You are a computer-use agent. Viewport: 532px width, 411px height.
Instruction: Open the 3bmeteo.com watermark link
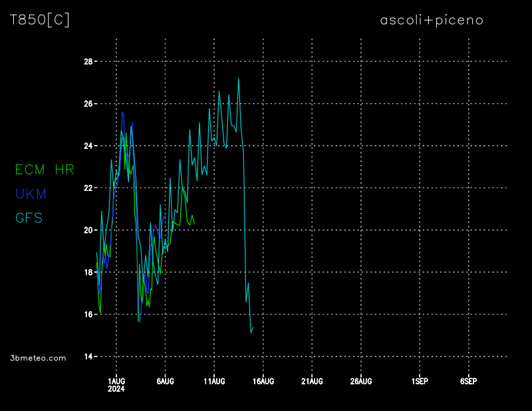[x=38, y=358]
